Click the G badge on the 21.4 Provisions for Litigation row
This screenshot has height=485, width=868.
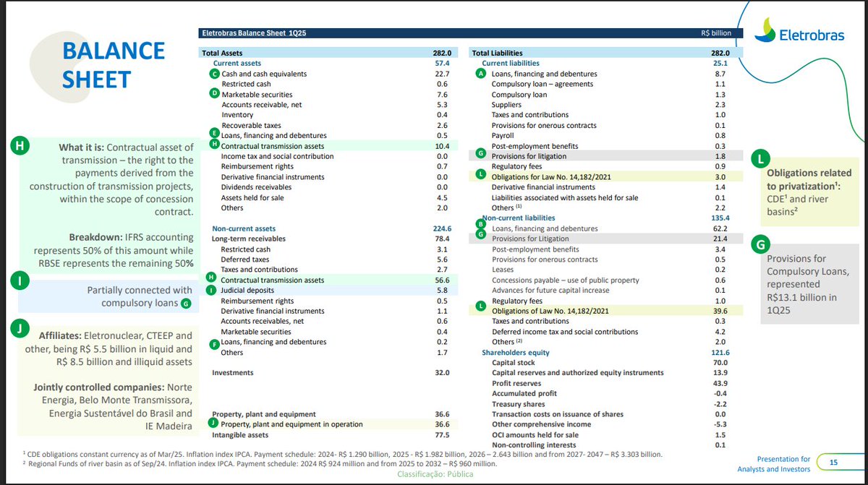(482, 234)
